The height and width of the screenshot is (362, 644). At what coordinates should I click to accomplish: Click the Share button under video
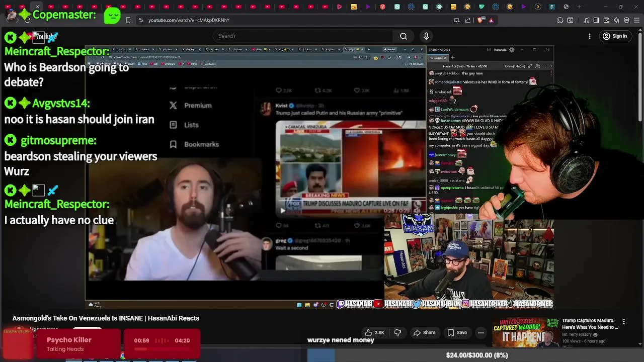(x=424, y=332)
